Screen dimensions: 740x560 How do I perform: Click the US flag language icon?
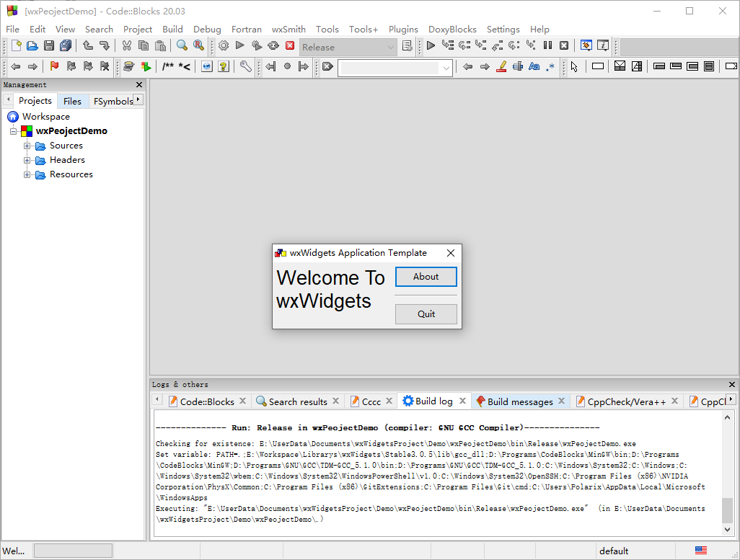(701, 550)
